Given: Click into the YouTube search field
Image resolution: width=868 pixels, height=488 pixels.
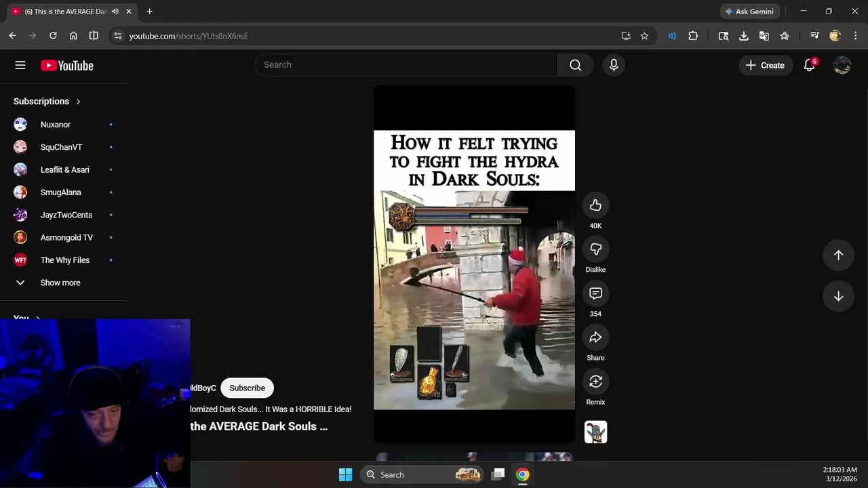Looking at the screenshot, I should pos(406,65).
